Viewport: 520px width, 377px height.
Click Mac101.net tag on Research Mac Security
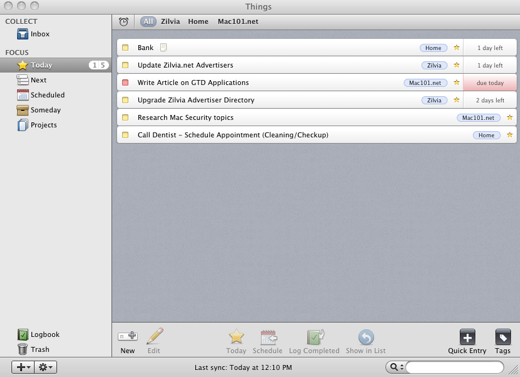478,118
